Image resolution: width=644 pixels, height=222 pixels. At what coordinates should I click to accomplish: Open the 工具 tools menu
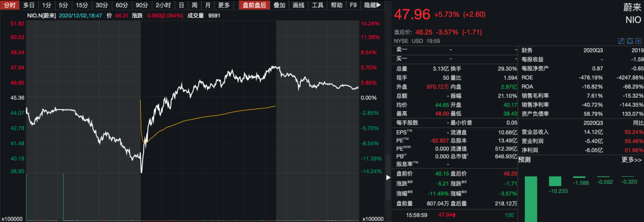point(317,5)
